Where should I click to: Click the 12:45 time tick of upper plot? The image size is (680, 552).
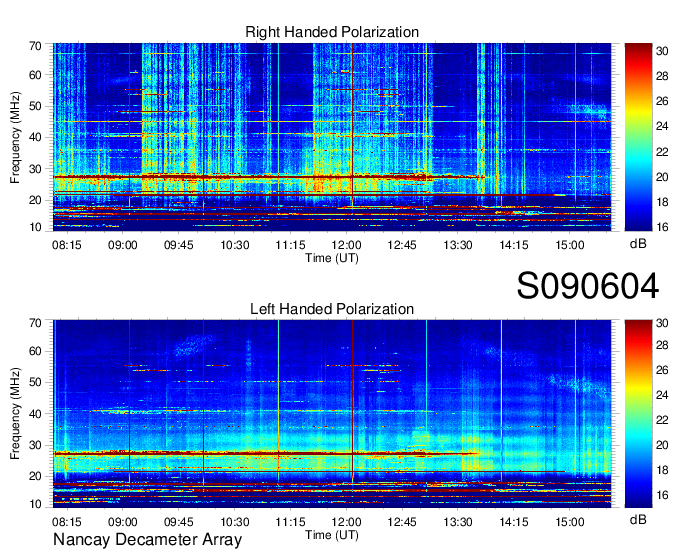click(x=402, y=245)
